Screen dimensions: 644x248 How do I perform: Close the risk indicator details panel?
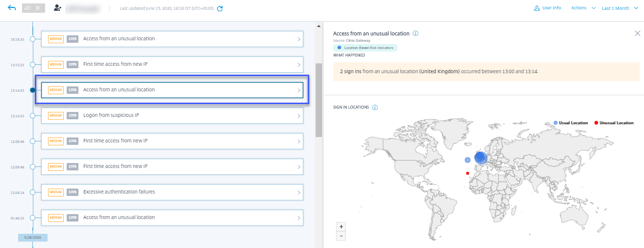tap(637, 33)
